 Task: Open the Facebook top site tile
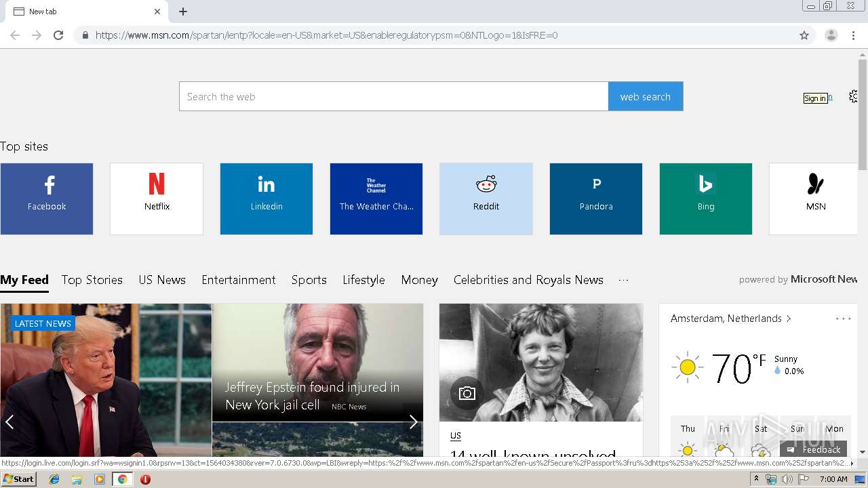47,199
